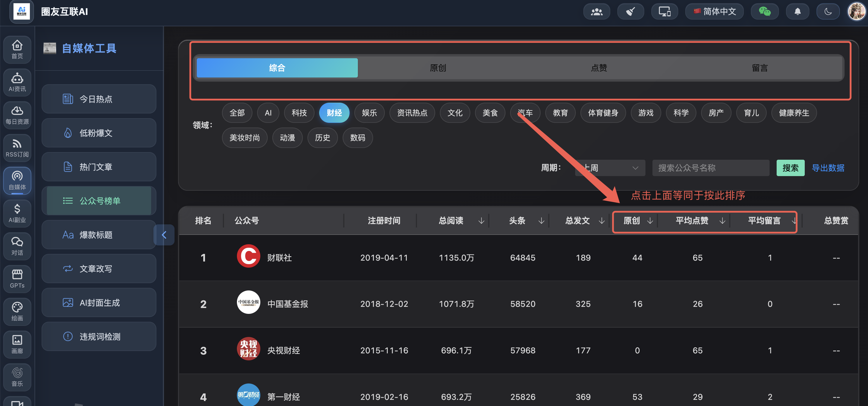The width and height of the screenshot is (868, 406).
Task: Open AI封面生成 menu item
Action: 99,303
